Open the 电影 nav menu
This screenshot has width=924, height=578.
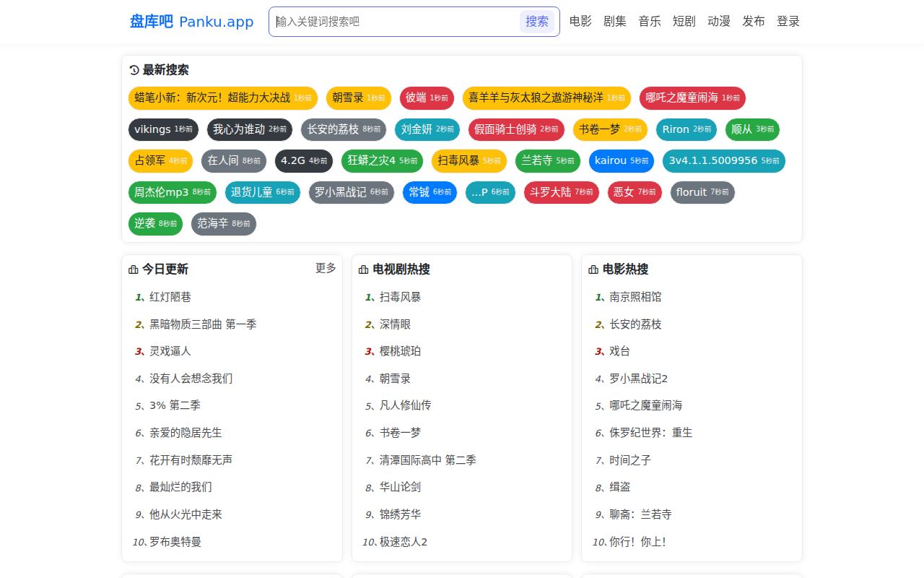pyautogui.click(x=580, y=22)
